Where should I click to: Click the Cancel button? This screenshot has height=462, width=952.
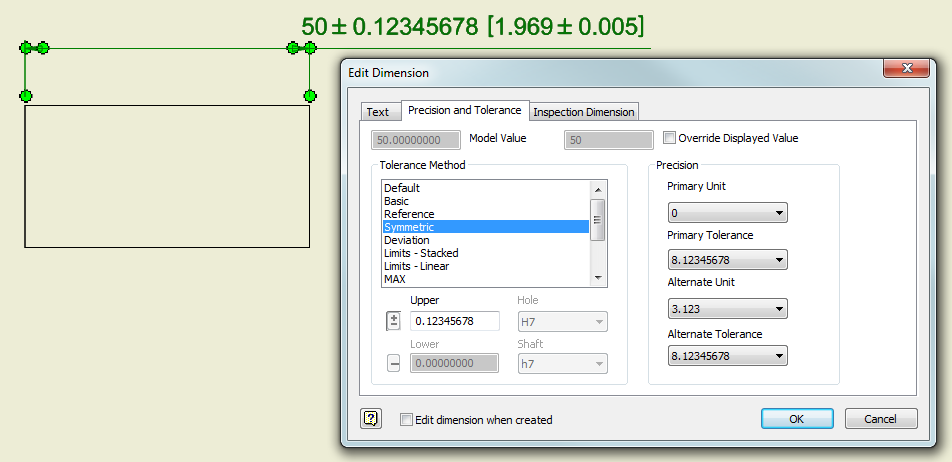pos(880,418)
